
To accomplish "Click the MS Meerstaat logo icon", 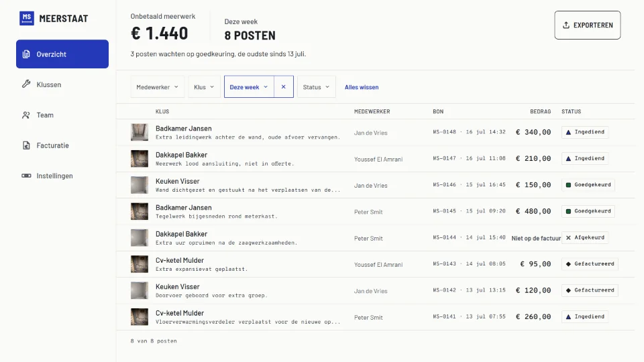I will [x=27, y=19].
